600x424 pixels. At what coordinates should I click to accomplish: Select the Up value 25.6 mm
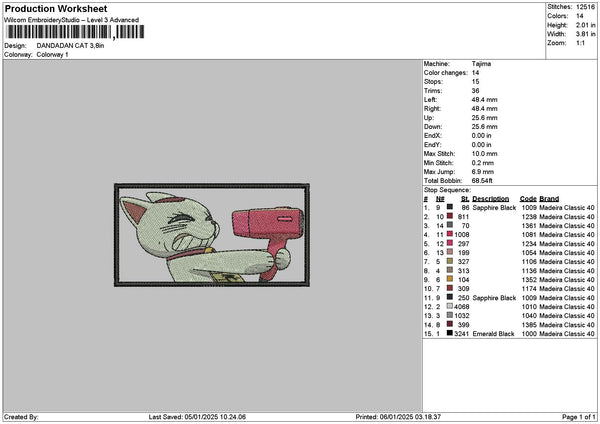(x=484, y=118)
